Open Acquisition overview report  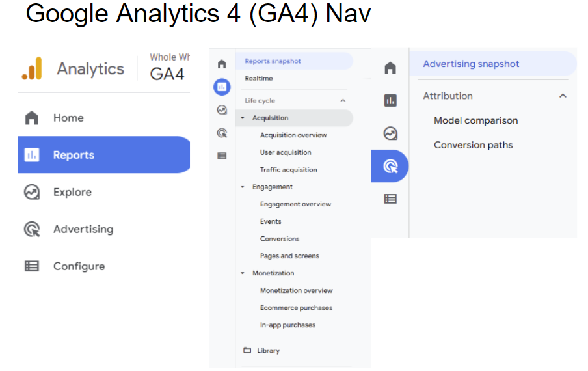click(293, 135)
